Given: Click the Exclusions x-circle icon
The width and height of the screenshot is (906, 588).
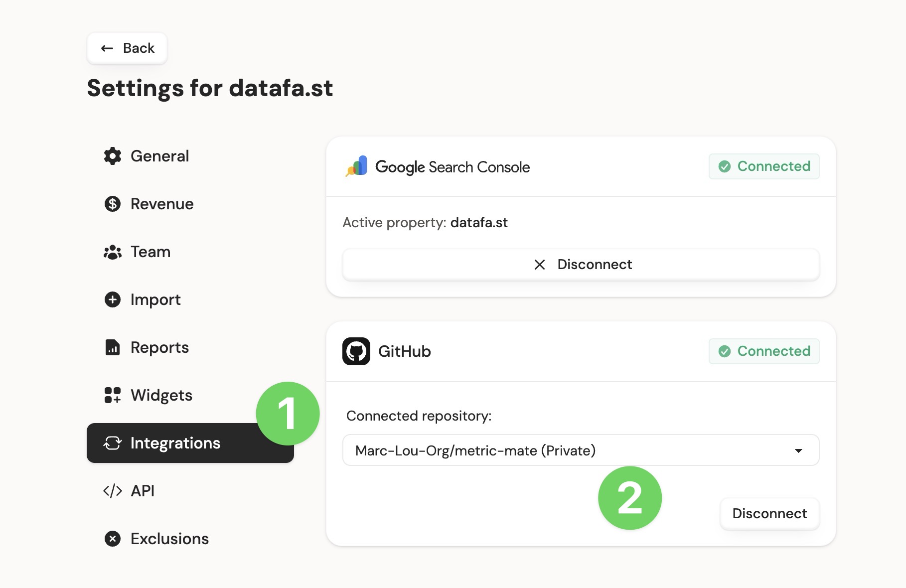Looking at the screenshot, I should coord(113,539).
